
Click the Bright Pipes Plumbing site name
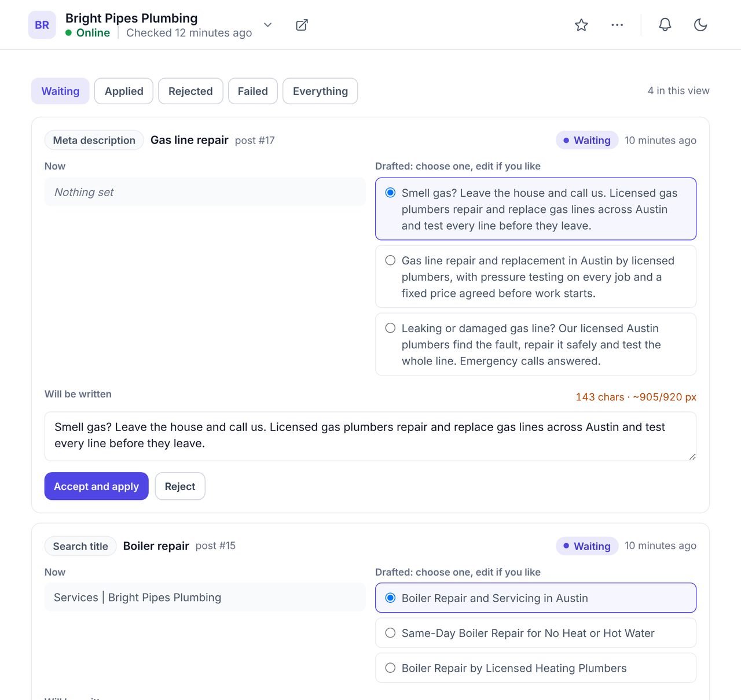coord(131,18)
